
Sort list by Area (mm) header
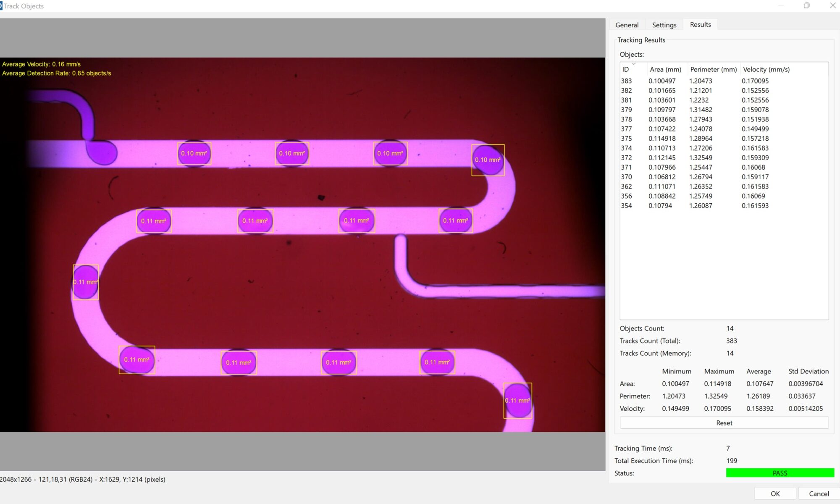[x=665, y=70]
